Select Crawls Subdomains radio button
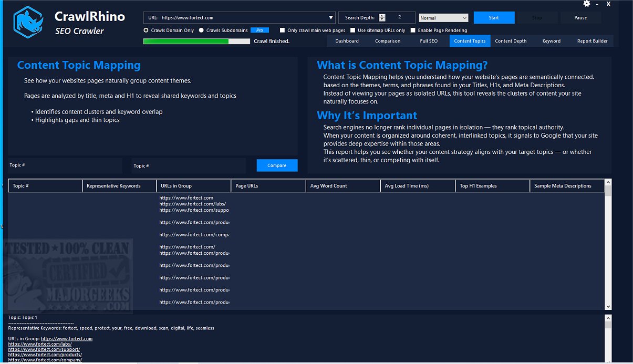 pos(201,30)
